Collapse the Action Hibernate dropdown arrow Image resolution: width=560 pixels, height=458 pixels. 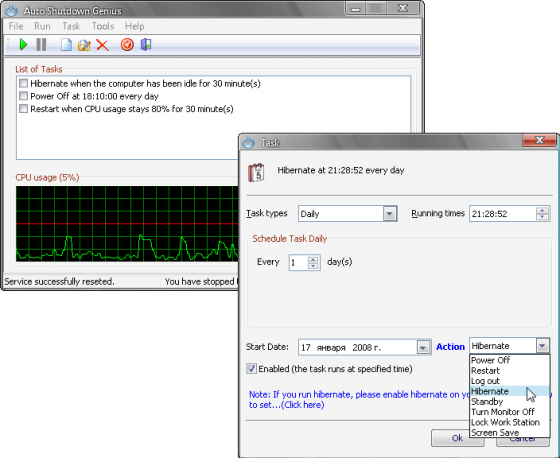542,346
